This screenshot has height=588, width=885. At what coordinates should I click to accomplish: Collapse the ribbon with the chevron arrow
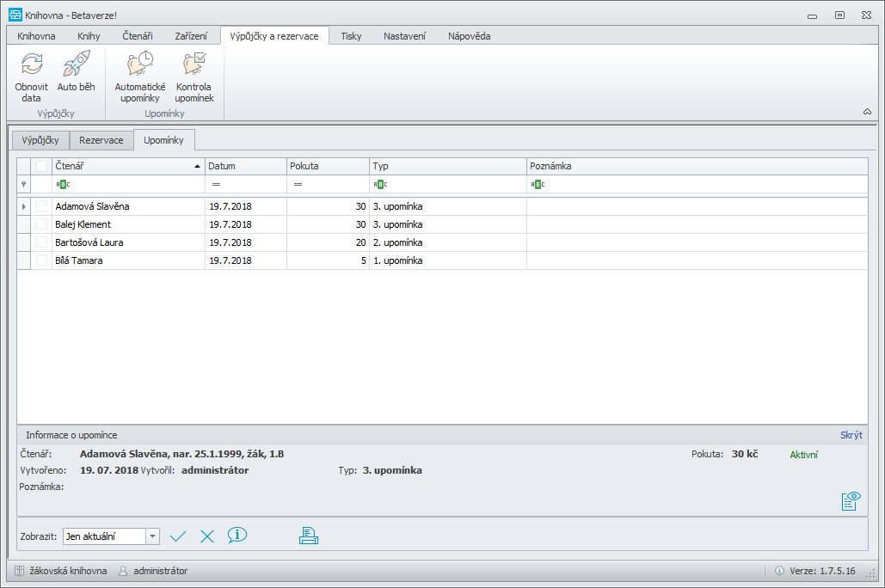point(867,112)
